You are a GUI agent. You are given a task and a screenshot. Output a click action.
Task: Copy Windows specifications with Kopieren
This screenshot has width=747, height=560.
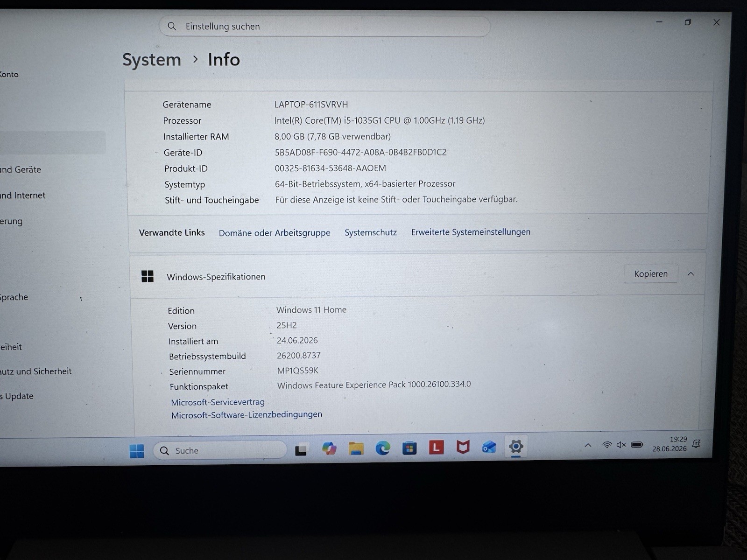651,274
